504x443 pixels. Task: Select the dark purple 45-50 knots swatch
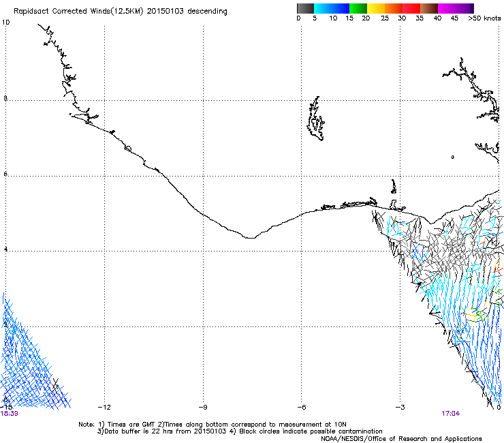tap(464, 8)
